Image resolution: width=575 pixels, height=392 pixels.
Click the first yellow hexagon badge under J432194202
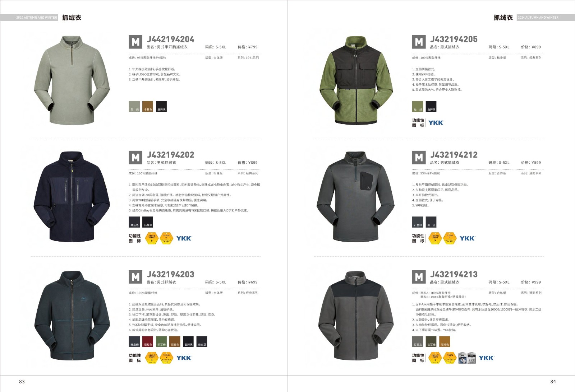[x=152, y=238]
